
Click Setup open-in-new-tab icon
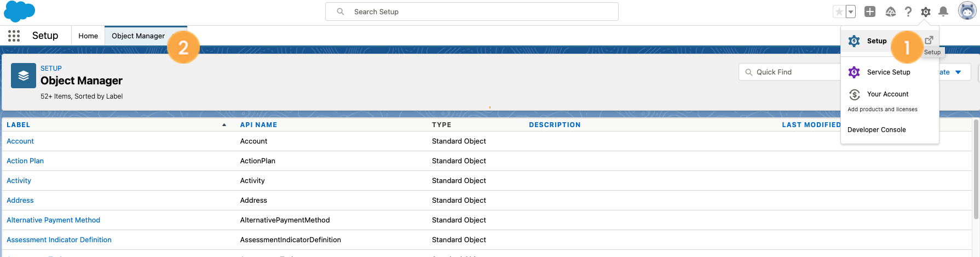(x=929, y=40)
